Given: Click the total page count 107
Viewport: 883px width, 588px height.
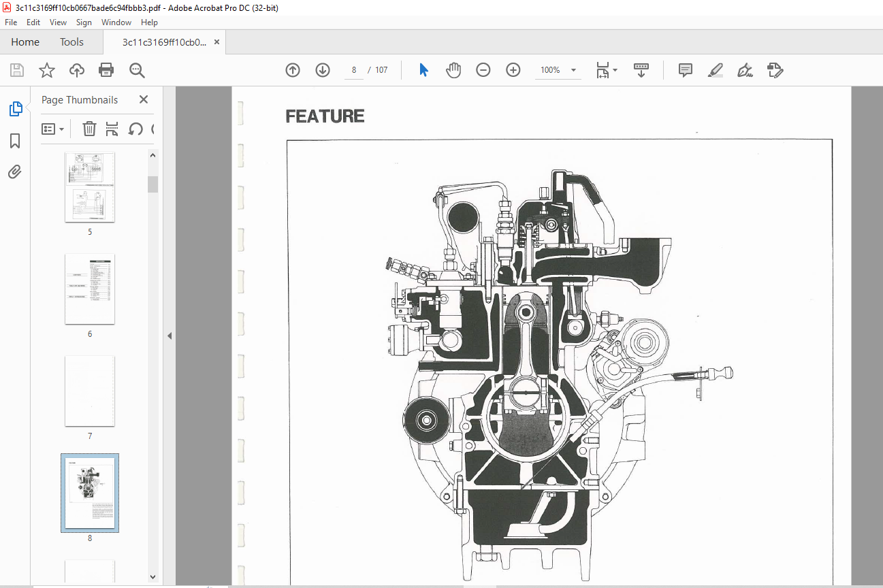Looking at the screenshot, I should click(x=381, y=70).
